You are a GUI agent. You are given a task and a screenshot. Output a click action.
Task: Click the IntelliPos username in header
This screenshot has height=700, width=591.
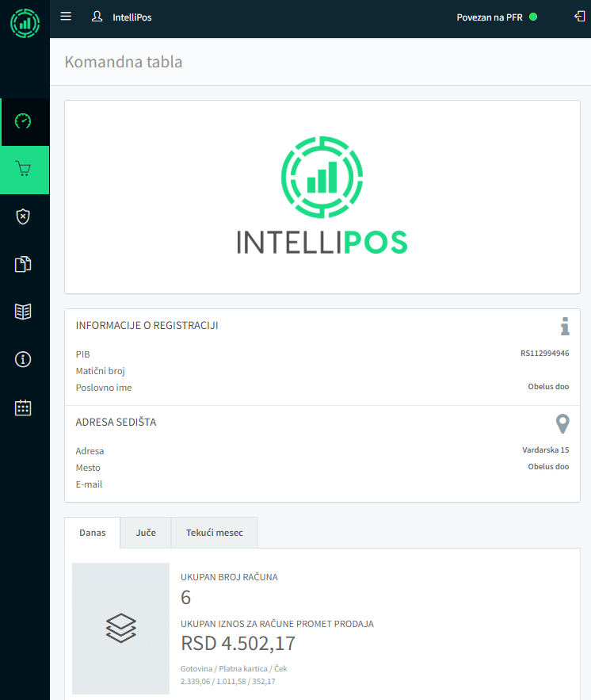pos(132,17)
